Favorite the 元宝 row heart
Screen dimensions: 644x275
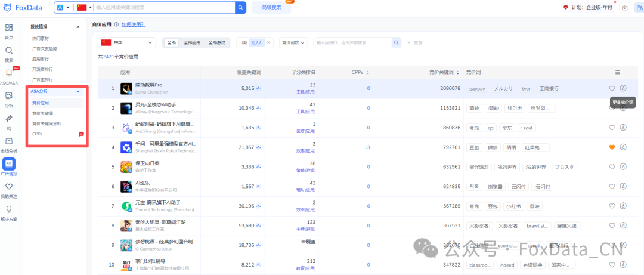(612, 206)
